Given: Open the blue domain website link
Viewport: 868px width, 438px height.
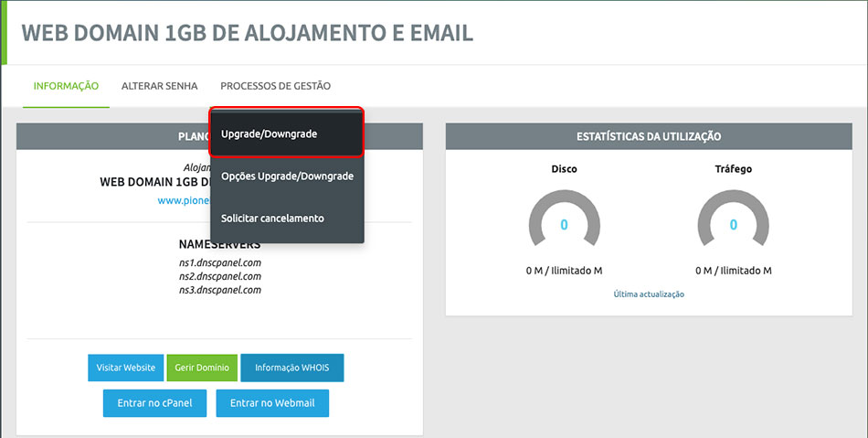Looking at the screenshot, I should 184,200.
